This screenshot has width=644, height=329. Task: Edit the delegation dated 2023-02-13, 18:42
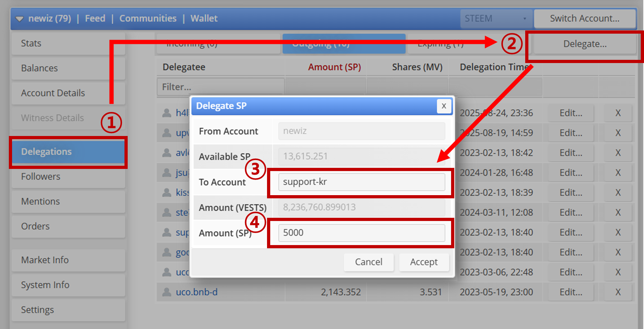click(571, 153)
